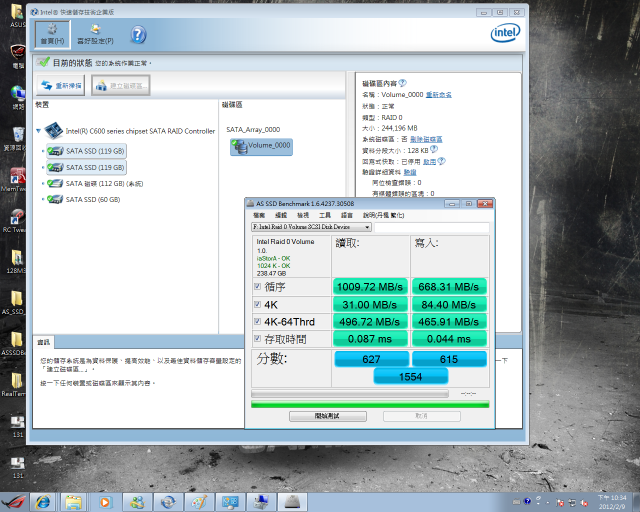Toggle the 4K test checkbox
The image size is (640, 512).
click(x=259, y=305)
